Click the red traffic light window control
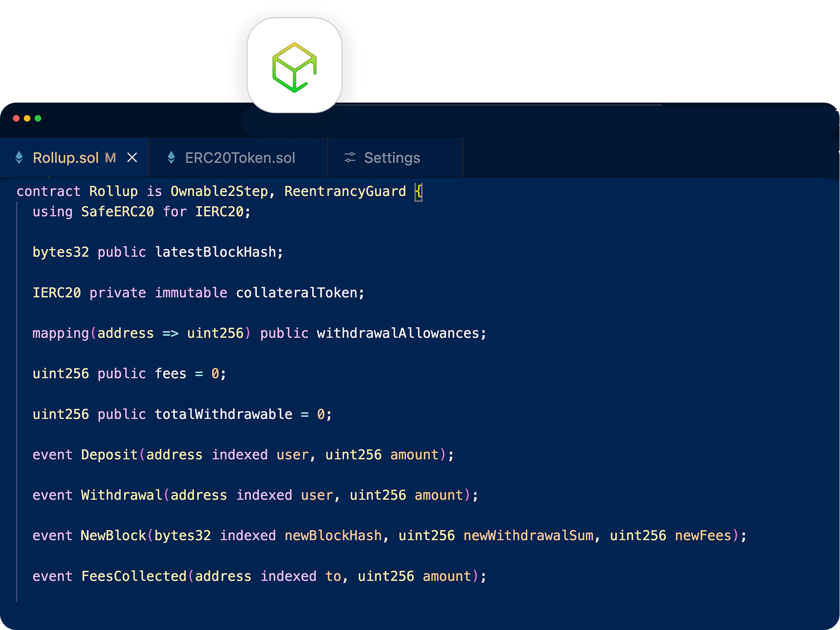 (16, 118)
